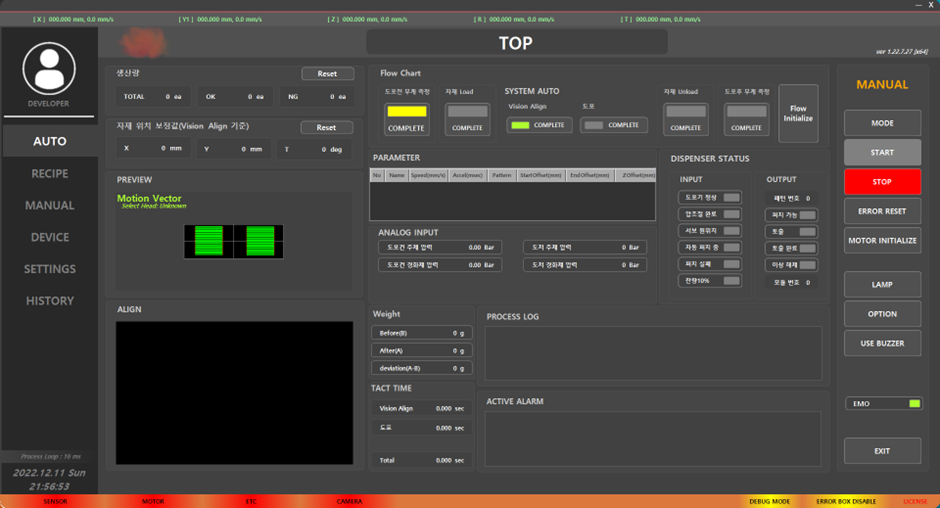Screen dimensions: 940x508
Task: Switch to the SETTINGS page
Action: click(x=50, y=269)
